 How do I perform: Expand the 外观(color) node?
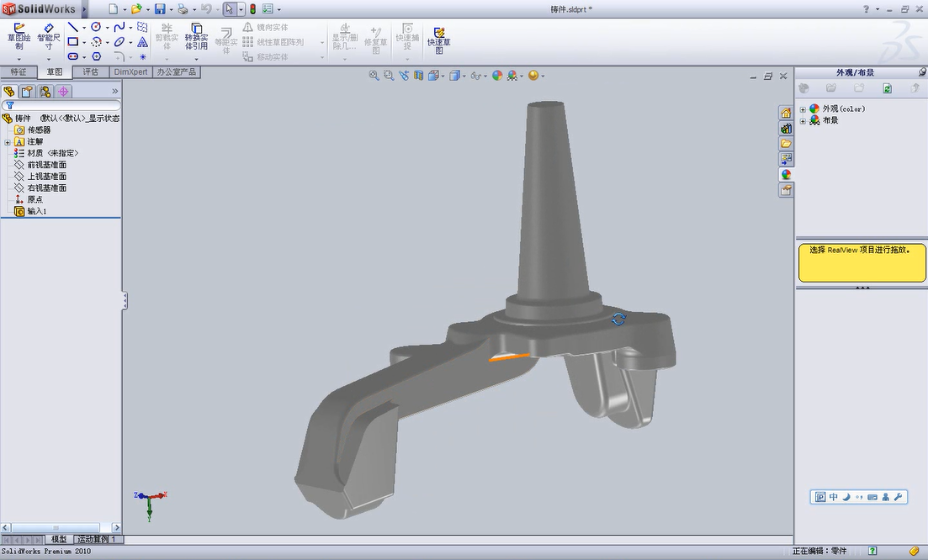click(x=803, y=109)
